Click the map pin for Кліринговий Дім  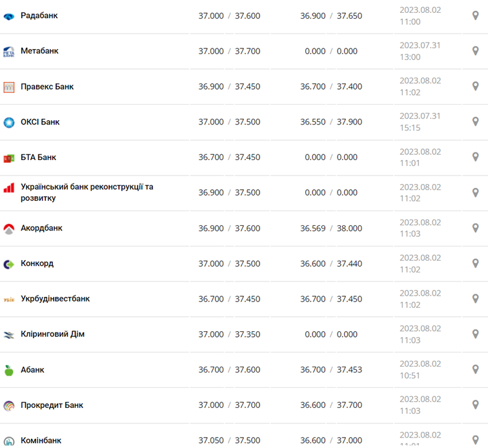[475, 334]
